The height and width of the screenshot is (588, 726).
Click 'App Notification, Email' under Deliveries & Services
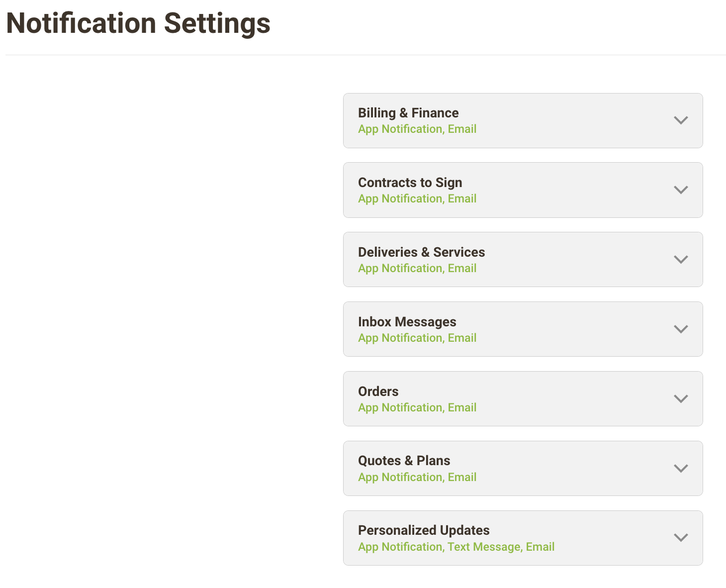click(x=417, y=269)
